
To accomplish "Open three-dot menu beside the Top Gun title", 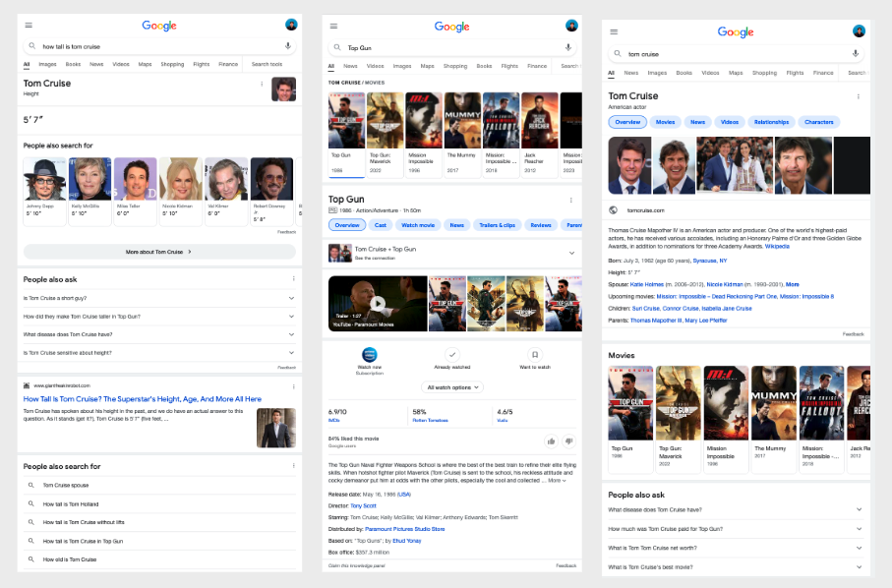I will coord(571,201).
